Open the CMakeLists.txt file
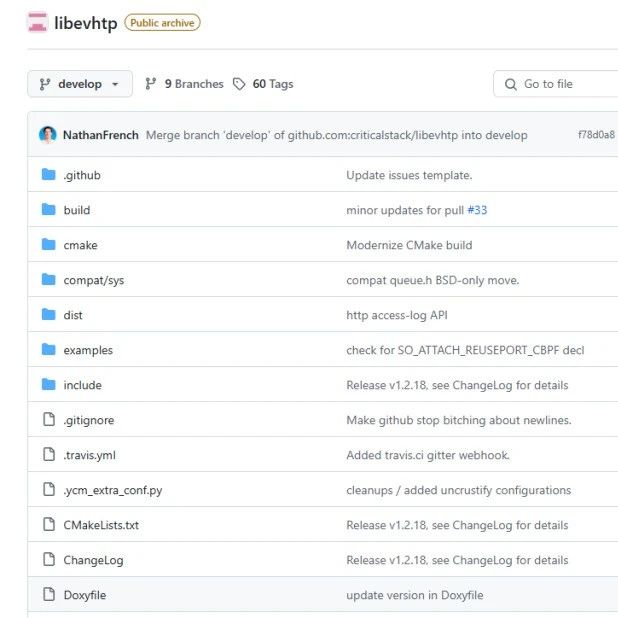This screenshot has height=618, width=618. (101, 525)
